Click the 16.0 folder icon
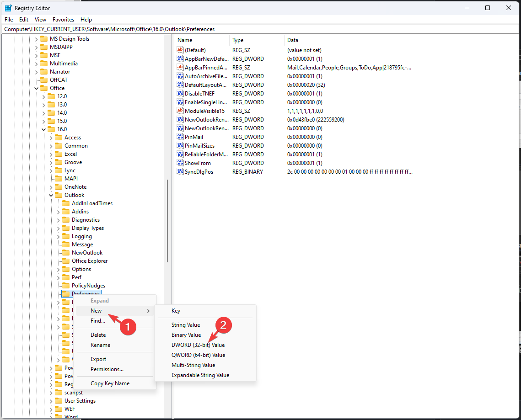The height and width of the screenshot is (420, 521). 51,129
